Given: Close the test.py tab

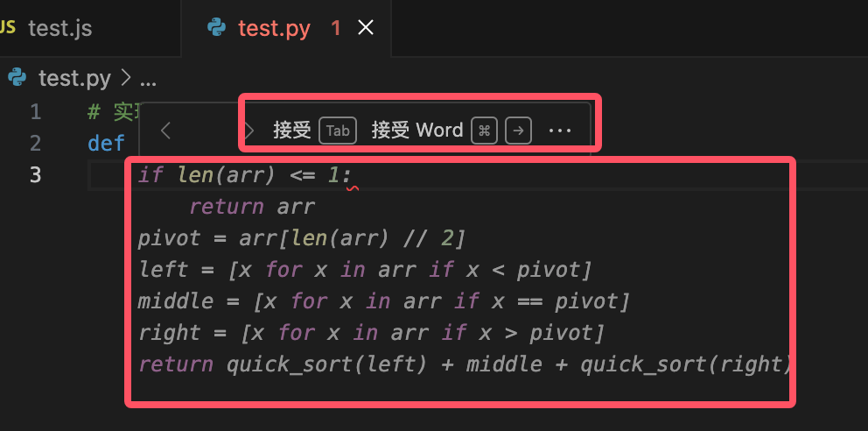Looking at the screenshot, I should [367, 28].
